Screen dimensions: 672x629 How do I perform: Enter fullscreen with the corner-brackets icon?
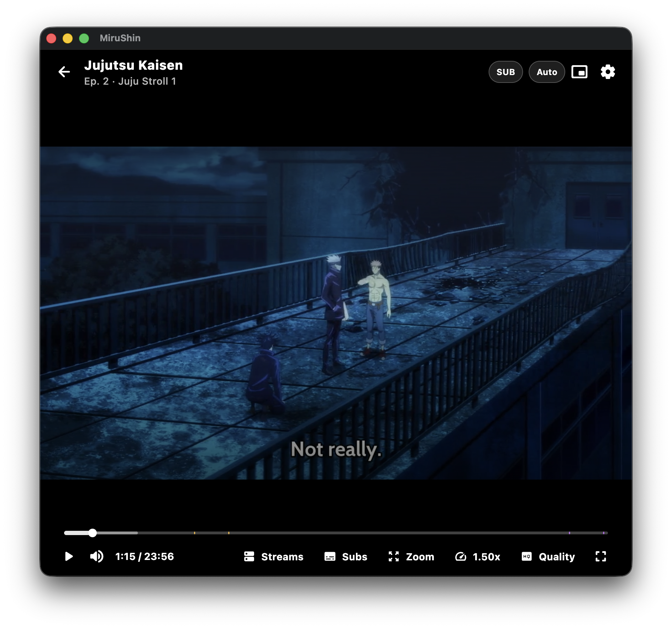click(x=601, y=556)
